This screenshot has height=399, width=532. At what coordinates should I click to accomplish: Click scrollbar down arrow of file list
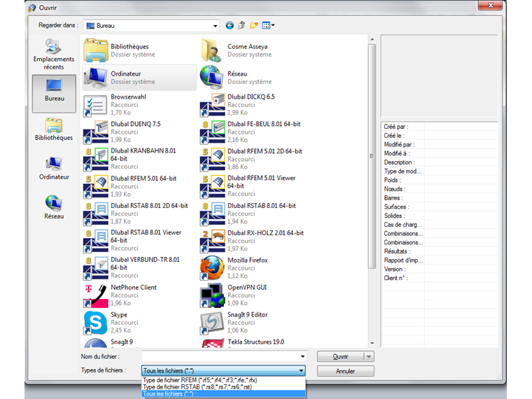click(x=372, y=344)
